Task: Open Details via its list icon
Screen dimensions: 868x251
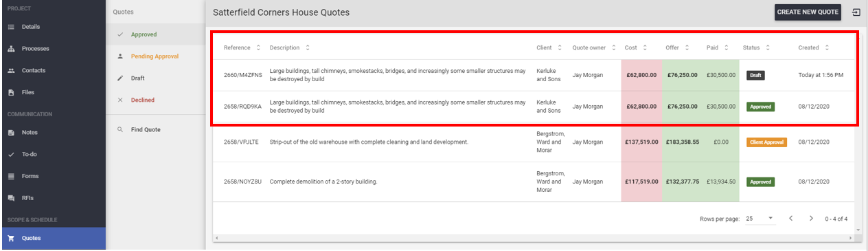Action: [11, 27]
